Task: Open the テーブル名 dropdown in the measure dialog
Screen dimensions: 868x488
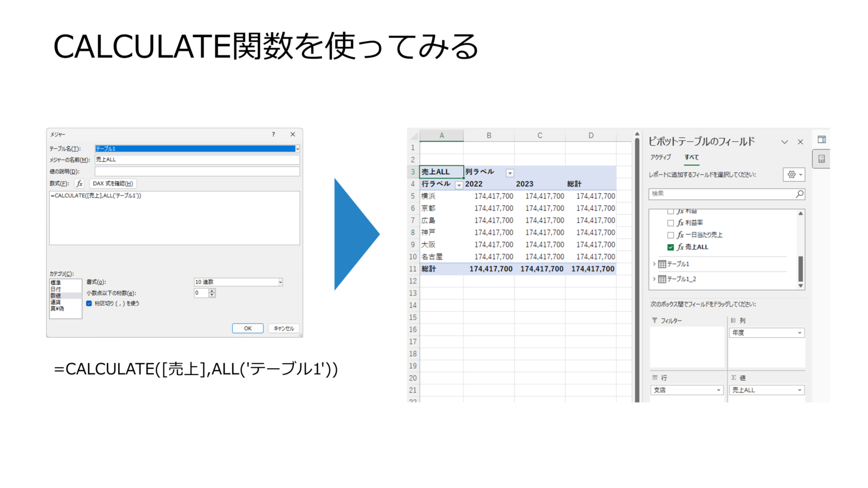Action: [x=298, y=147]
